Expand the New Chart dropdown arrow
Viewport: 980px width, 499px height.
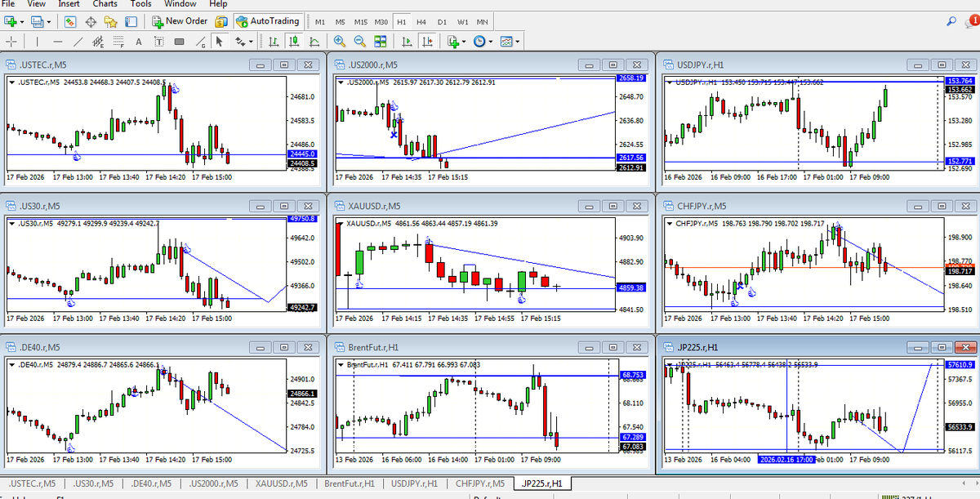pos(23,21)
